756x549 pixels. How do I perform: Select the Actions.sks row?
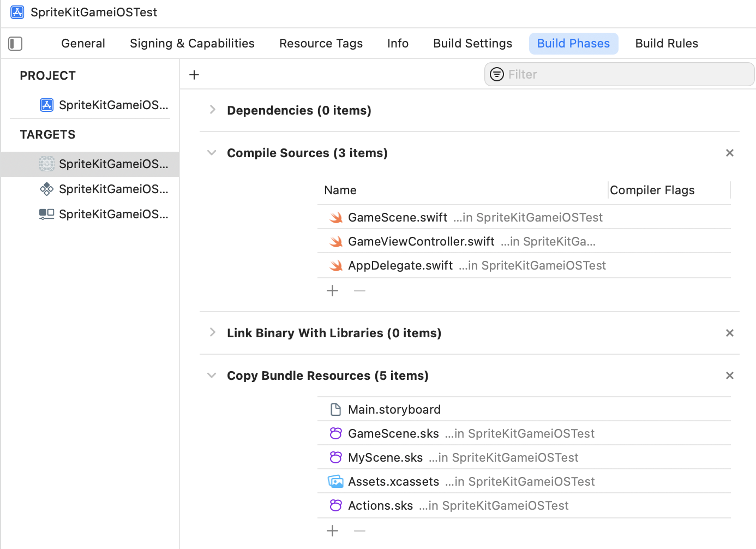point(524,505)
